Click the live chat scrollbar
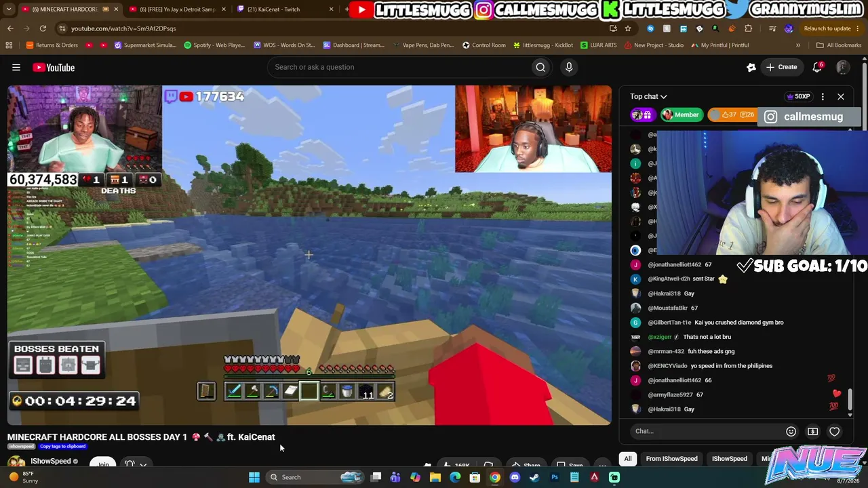The height and width of the screenshot is (488, 868). 850,400
